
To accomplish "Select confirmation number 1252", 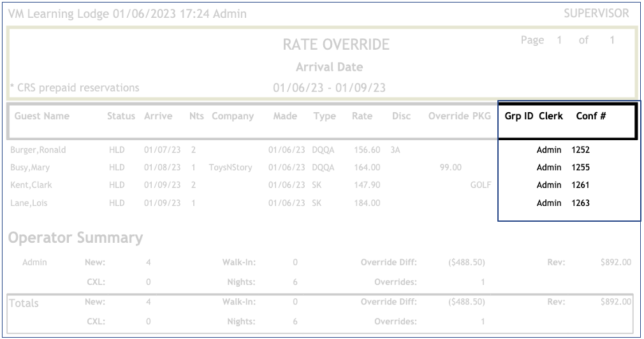I will (580, 150).
